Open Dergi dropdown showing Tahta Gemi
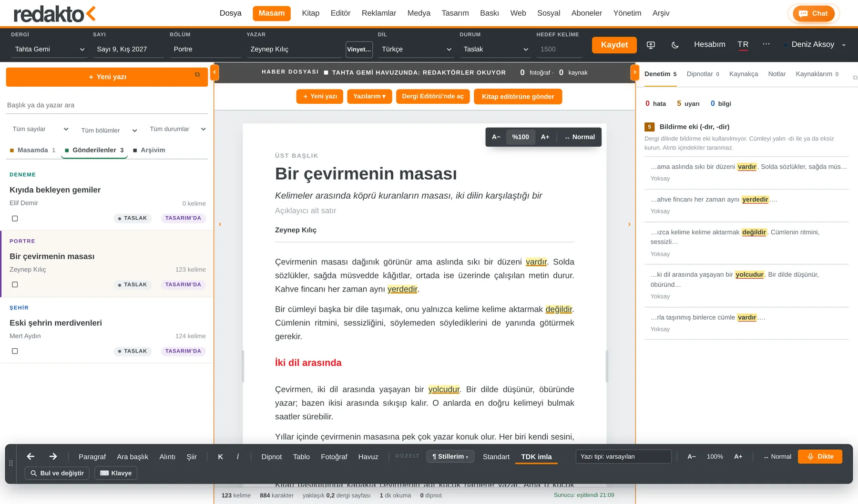858x504 pixels. coord(49,49)
